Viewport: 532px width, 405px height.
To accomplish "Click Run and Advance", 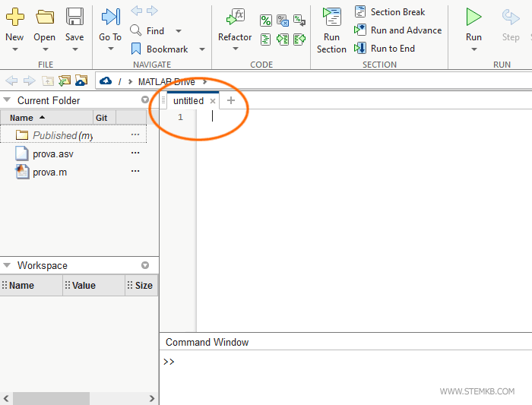I will click(x=406, y=30).
